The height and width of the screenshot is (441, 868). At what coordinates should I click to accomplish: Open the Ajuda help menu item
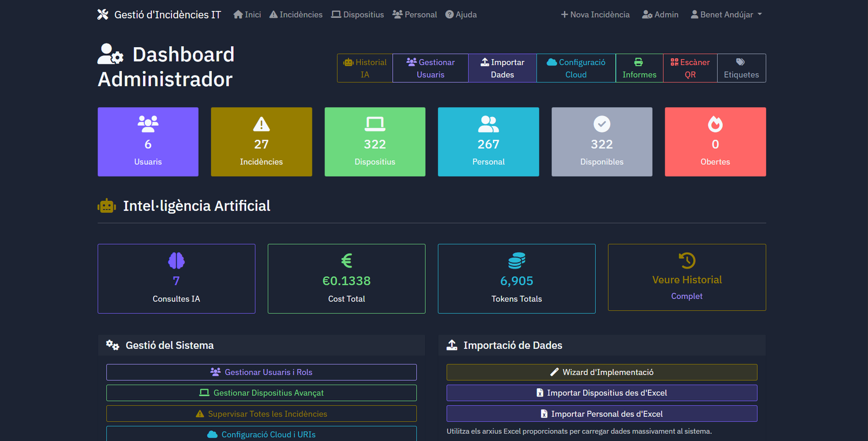[x=461, y=15]
